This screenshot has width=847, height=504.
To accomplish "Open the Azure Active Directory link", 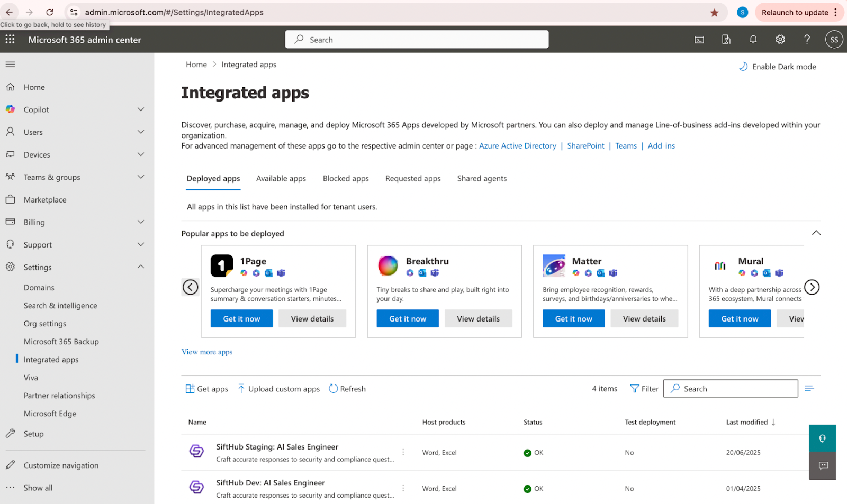I will coord(517,146).
